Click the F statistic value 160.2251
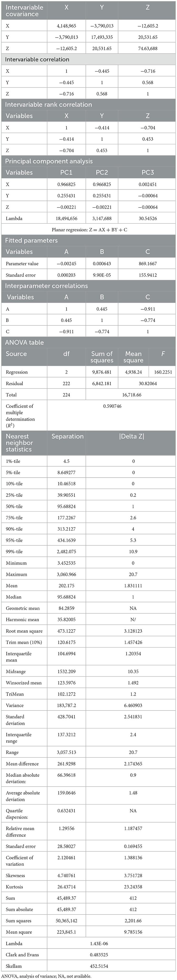This screenshot has width=177, height=980. (x=163, y=372)
